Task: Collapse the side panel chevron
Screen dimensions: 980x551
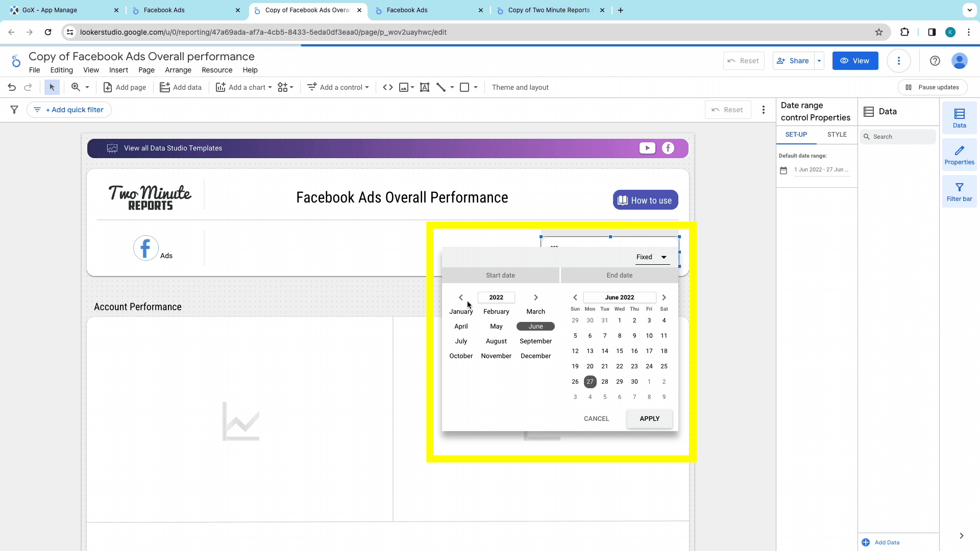Action: click(962, 536)
